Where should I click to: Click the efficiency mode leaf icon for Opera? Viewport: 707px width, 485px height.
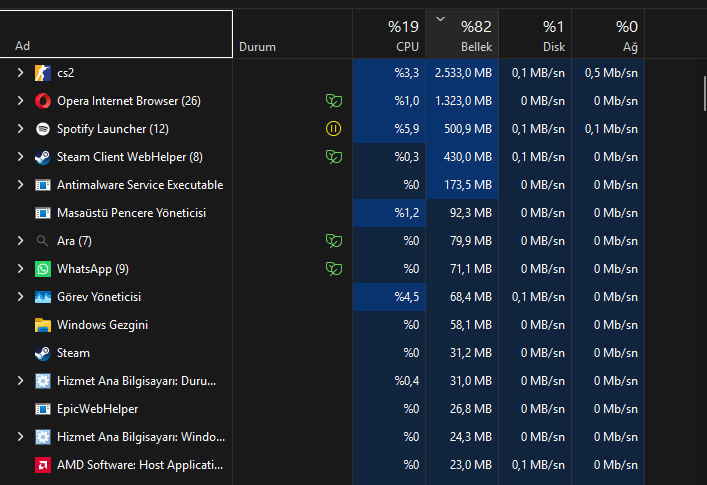pos(334,101)
